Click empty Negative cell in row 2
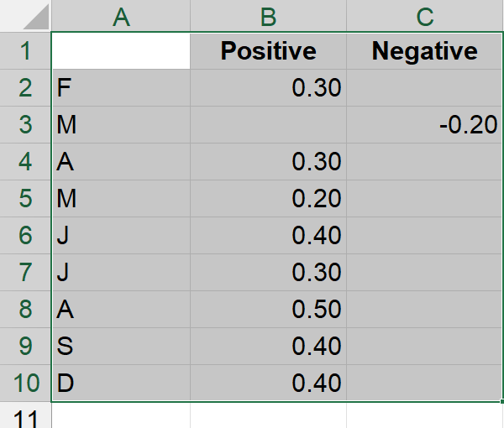This screenshot has height=428, width=504. (x=424, y=88)
